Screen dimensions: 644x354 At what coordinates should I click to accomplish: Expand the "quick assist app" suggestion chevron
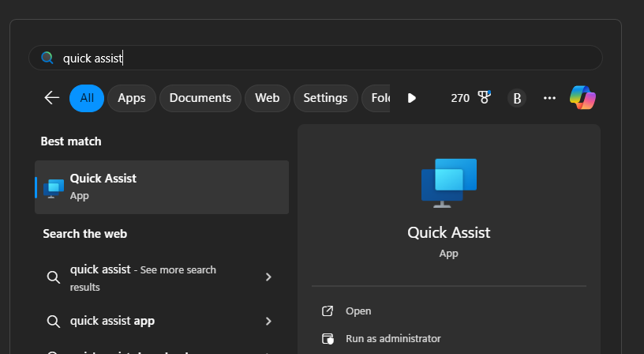coord(268,321)
